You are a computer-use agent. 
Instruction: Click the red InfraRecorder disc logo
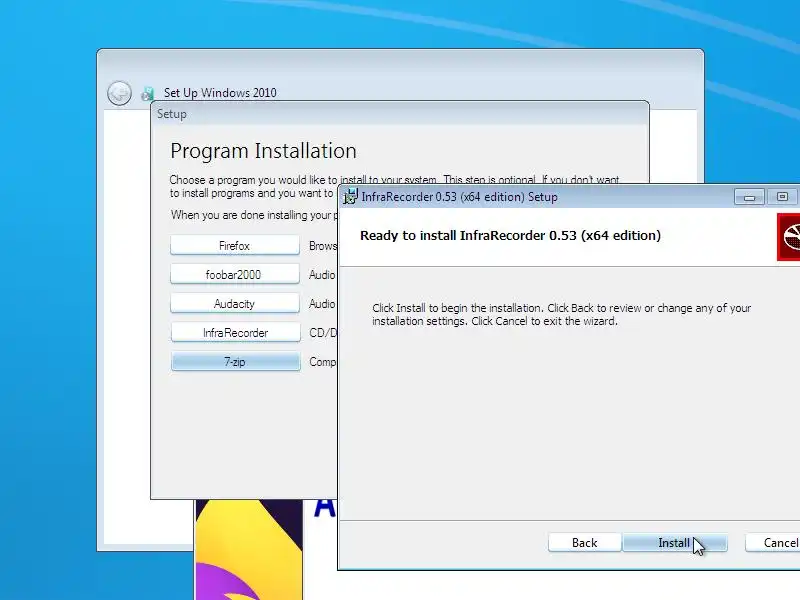click(788, 237)
